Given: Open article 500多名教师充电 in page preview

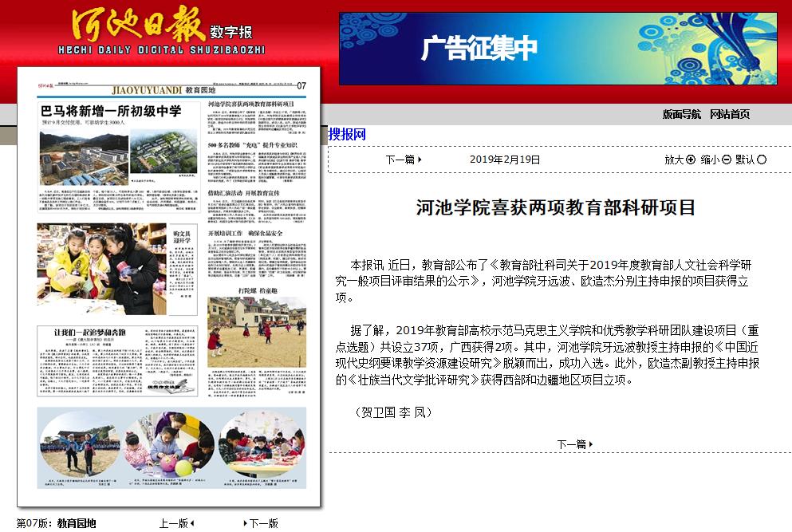Looking at the screenshot, I should pyautogui.click(x=252, y=145).
